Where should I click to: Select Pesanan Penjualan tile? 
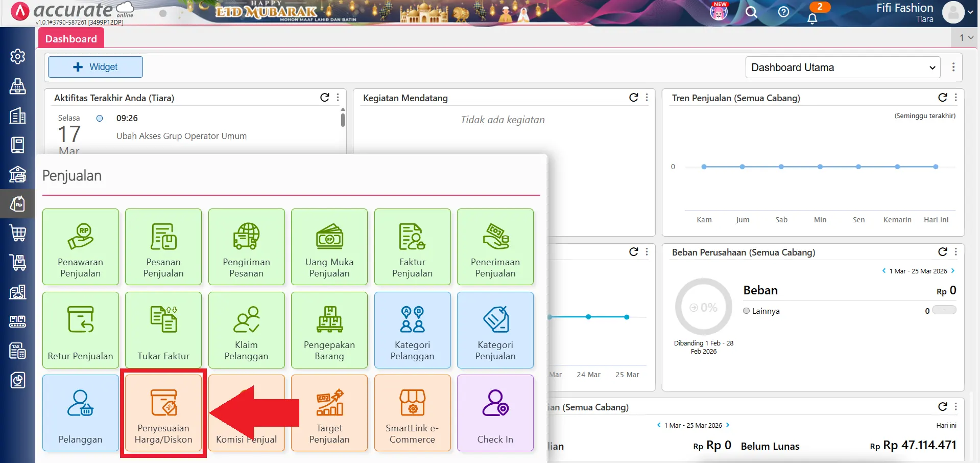pos(163,247)
